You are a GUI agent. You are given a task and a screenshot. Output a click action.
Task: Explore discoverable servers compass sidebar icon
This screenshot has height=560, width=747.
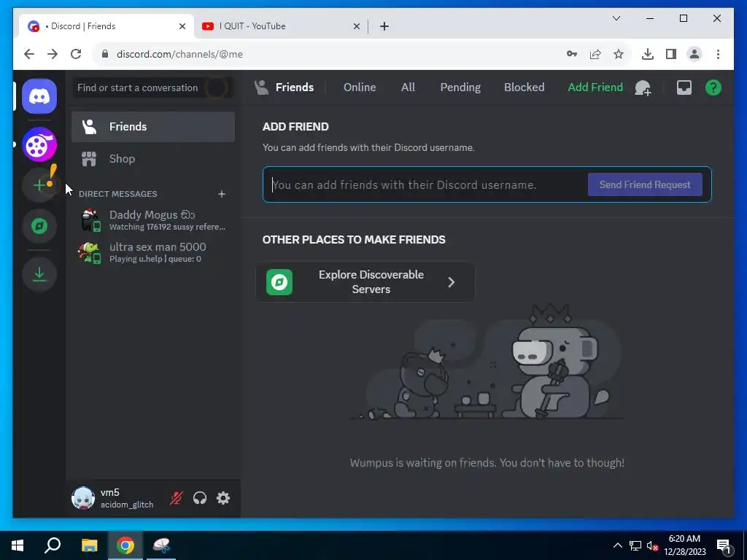39,226
